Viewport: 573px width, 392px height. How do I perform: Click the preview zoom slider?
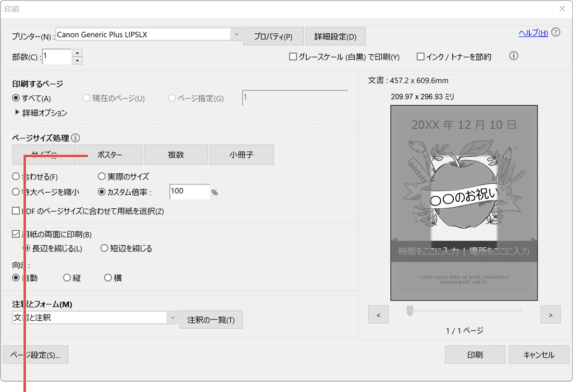tap(410, 311)
